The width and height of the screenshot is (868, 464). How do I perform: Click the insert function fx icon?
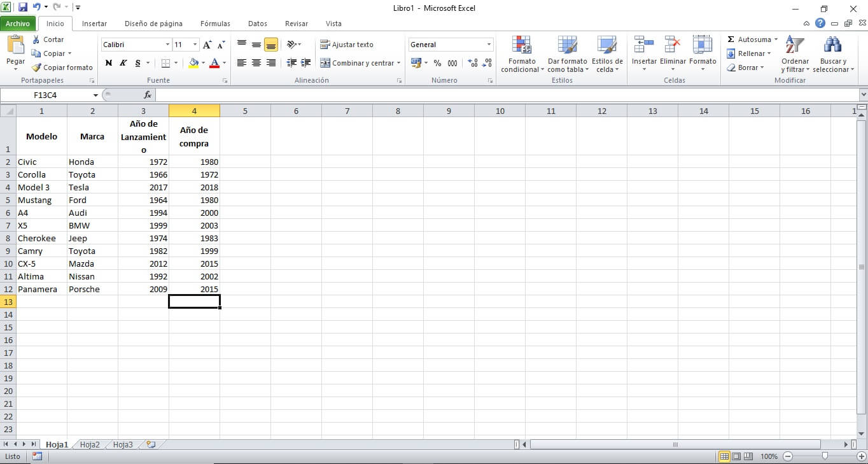click(148, 95)
